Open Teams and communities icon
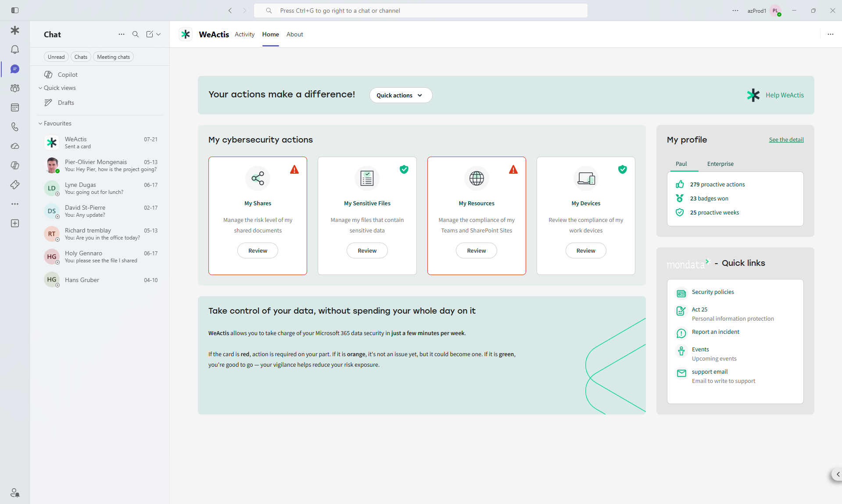This screenshot has width=842, height=504. pyautogui.click(x=15, y=88)
